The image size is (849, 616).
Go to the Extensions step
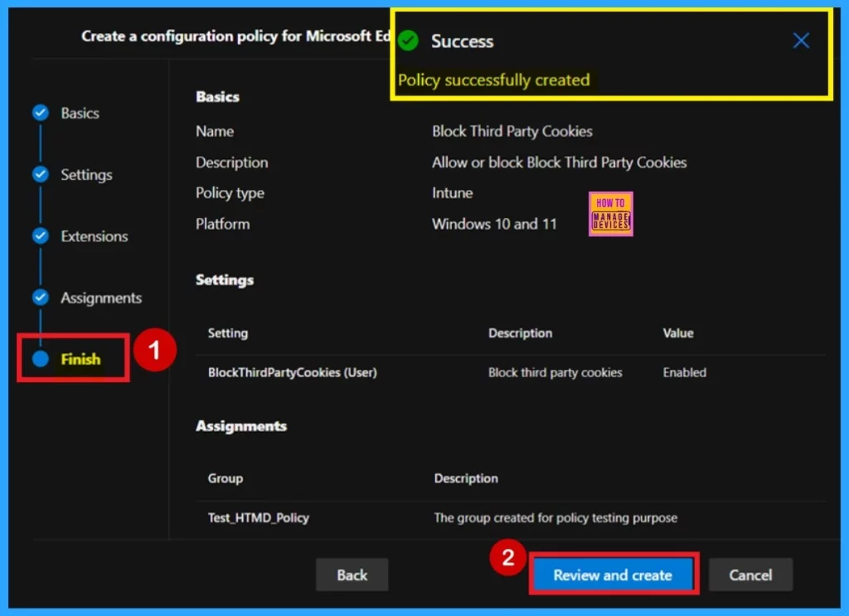[x=95, y=236]
